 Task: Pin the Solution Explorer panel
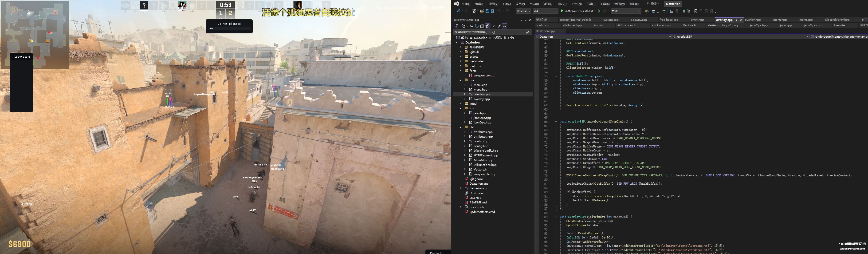(x=526, y=20)
